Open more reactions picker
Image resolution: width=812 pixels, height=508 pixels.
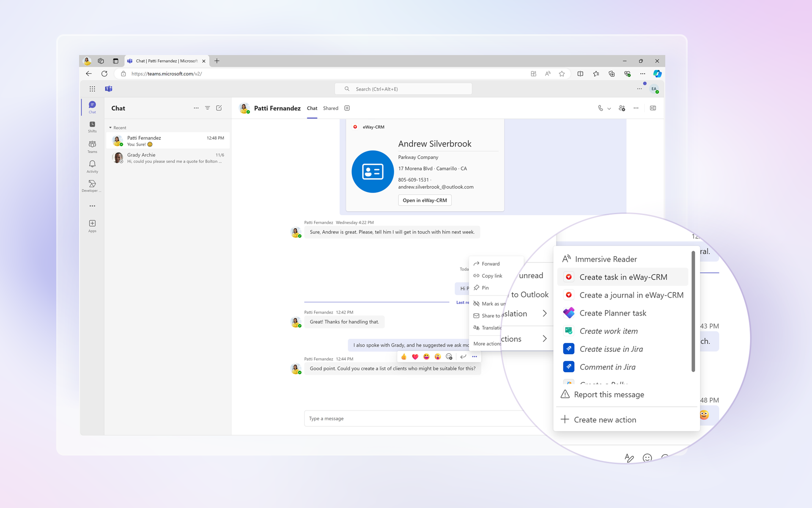point(449,357)
